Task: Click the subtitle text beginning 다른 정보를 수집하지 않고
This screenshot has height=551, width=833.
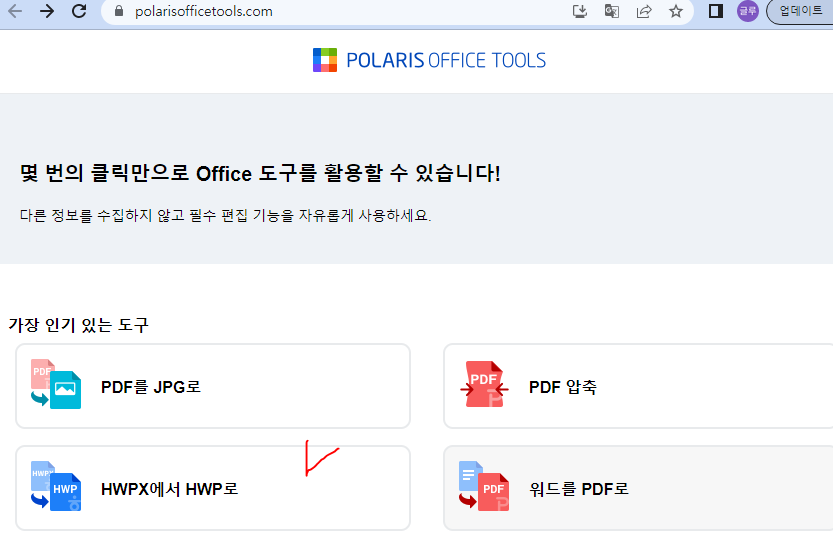Action: click(225, 215)
